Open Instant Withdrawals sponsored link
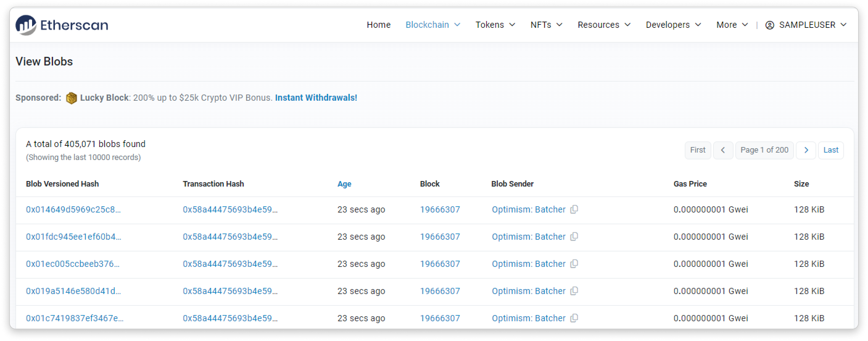 coord(316,98)
